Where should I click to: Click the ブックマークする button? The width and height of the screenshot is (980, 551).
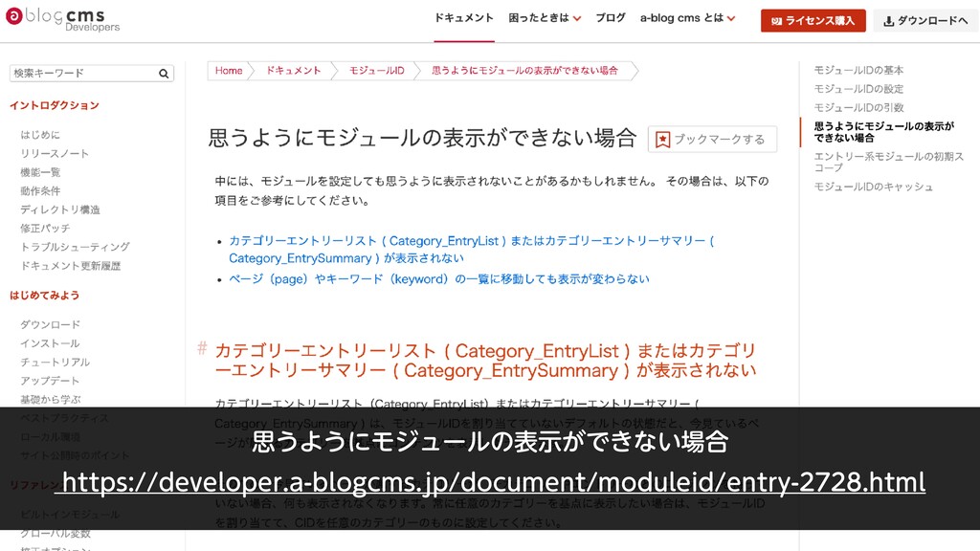click(x=712, y=140)
